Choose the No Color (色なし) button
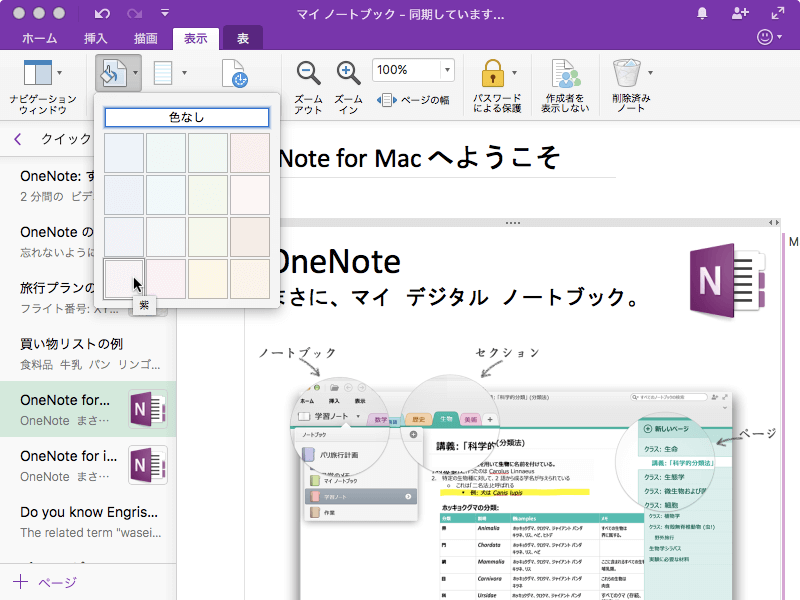 coord(187,117)
